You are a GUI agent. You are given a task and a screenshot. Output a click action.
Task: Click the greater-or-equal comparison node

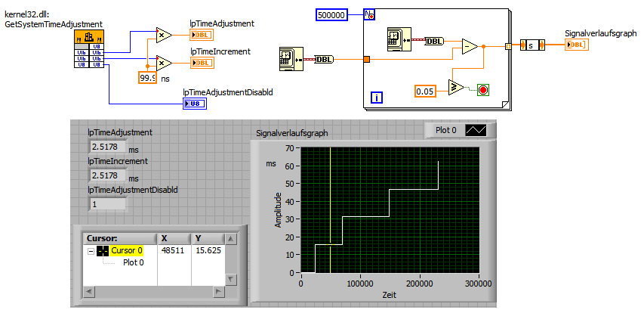tap(456, 88)
